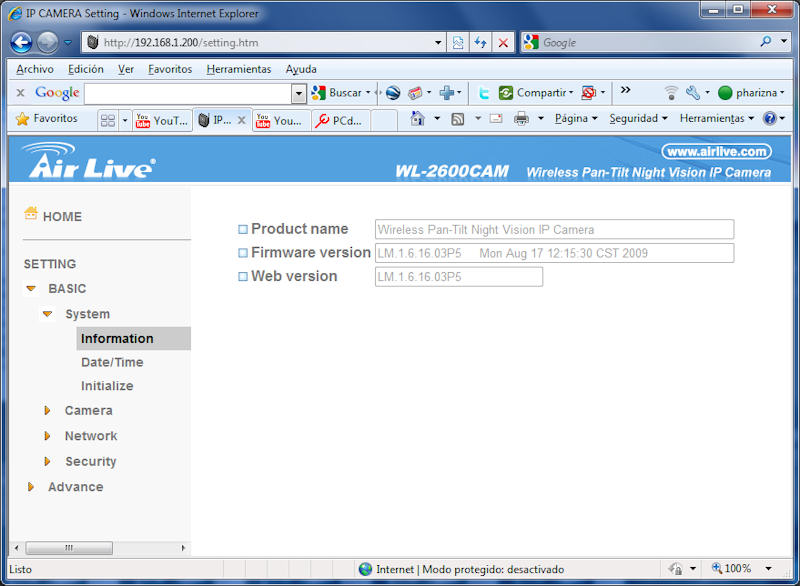Open the Herramientas menu in menu bar
The image size is (800, 586).
point(239,69)
